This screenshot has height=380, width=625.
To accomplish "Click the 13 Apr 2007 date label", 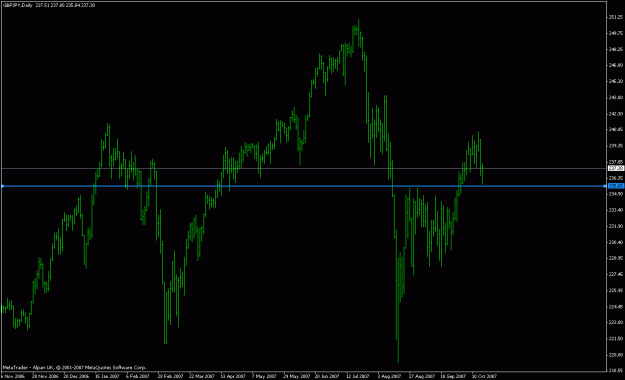I will 233,376.
